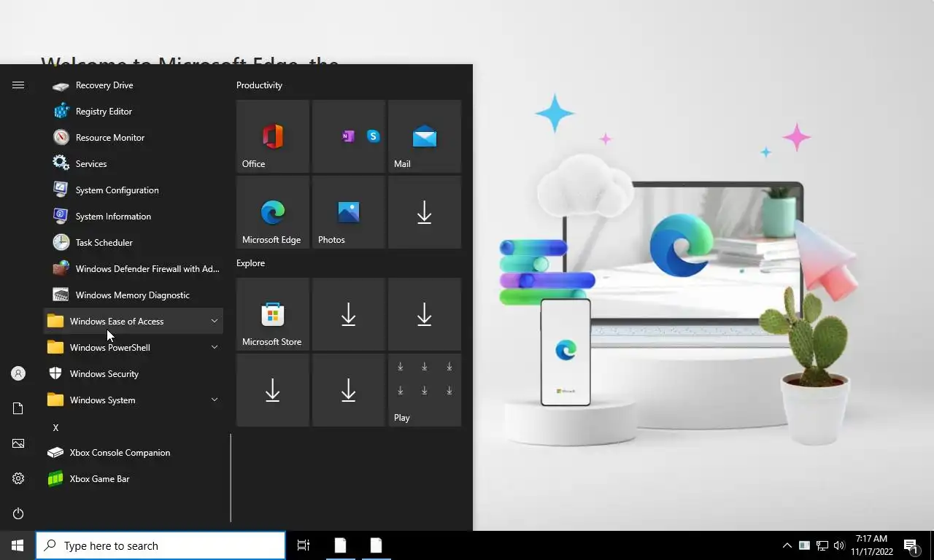Viewport: 934px width, 560px height.
Task: Open the notification center
Action: (911, 545)
